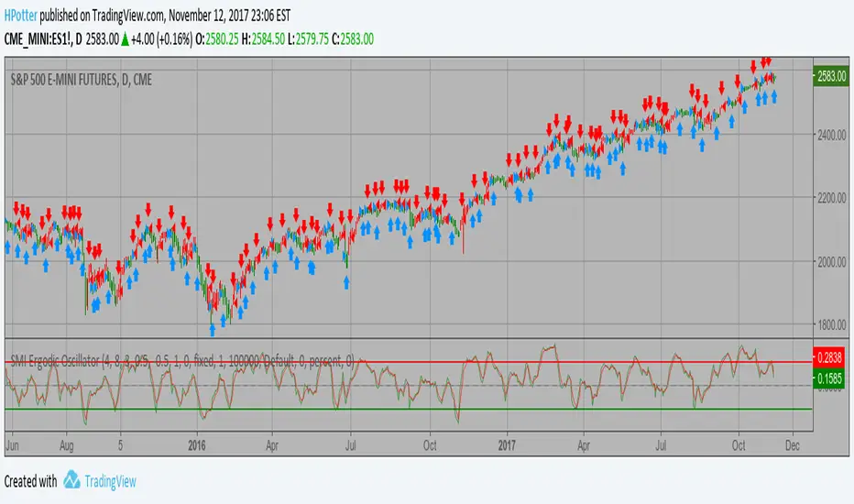
Task: Click the +4.00 (+0.16%) change text
Action: click(162, 39)
